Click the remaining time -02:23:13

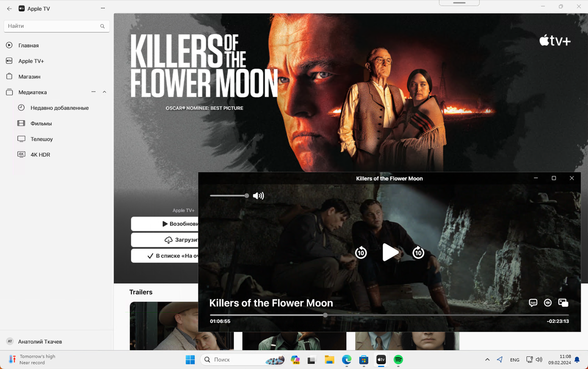pyautogui.click(x=558, y=321)
